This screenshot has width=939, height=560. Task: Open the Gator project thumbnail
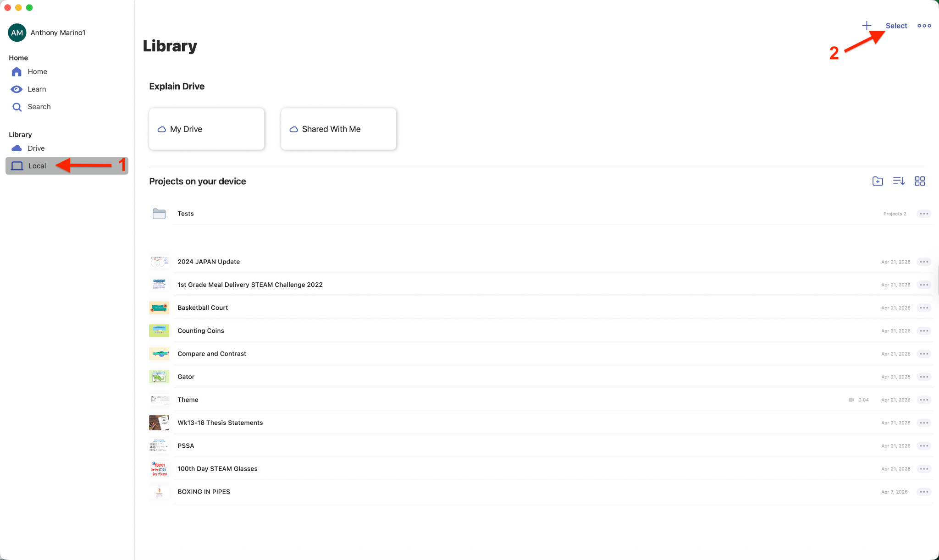[x=159, y=377]
